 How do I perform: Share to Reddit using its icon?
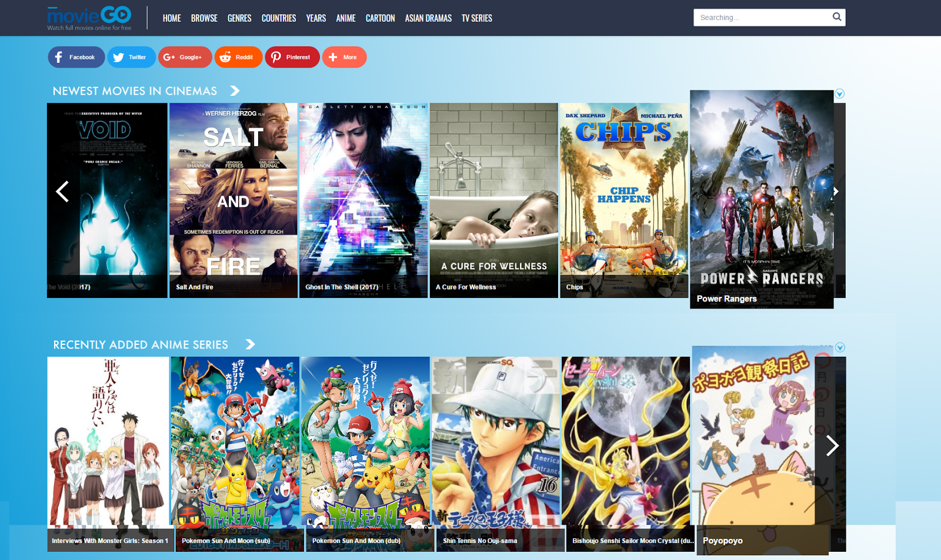point(225,57)
